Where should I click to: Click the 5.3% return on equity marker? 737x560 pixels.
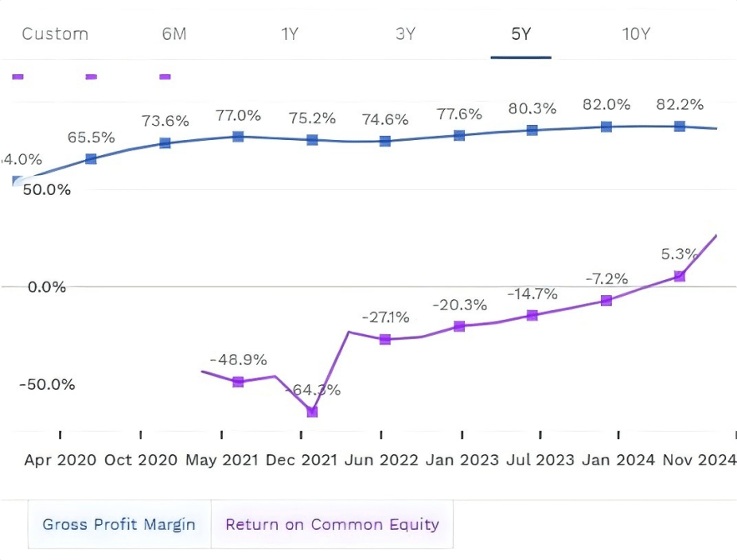pos(679,276)
